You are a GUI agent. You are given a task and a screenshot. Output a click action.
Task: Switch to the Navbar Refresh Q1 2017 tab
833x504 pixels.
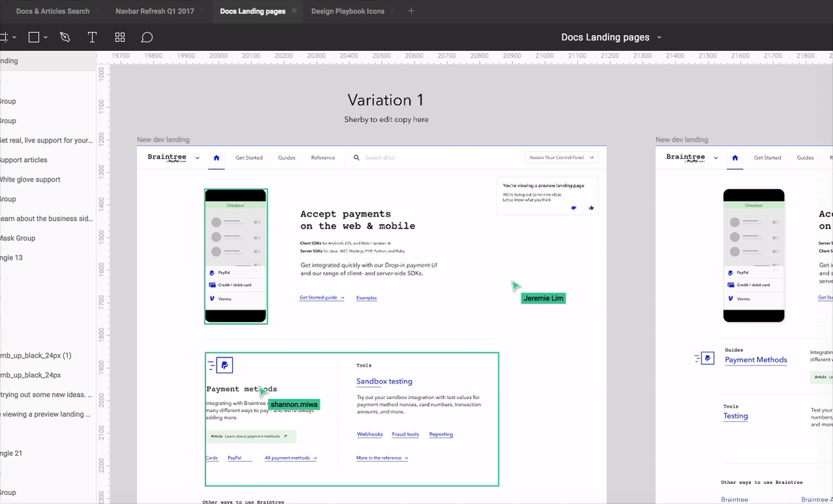click(x=154, y=11)
